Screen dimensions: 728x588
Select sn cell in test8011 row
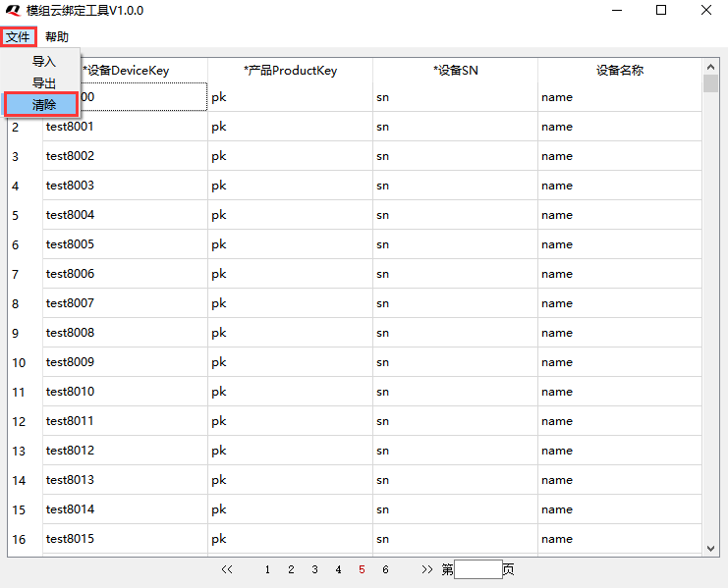point(456,421)
